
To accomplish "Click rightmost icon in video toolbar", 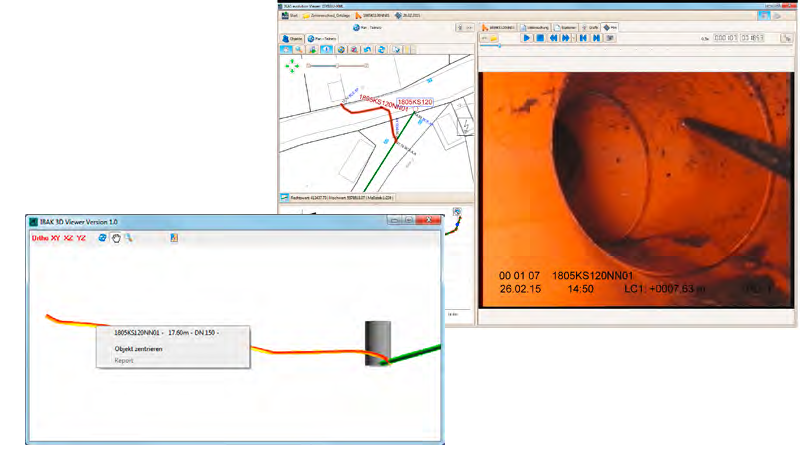I will pyautogui.click(x=786, y=38).
